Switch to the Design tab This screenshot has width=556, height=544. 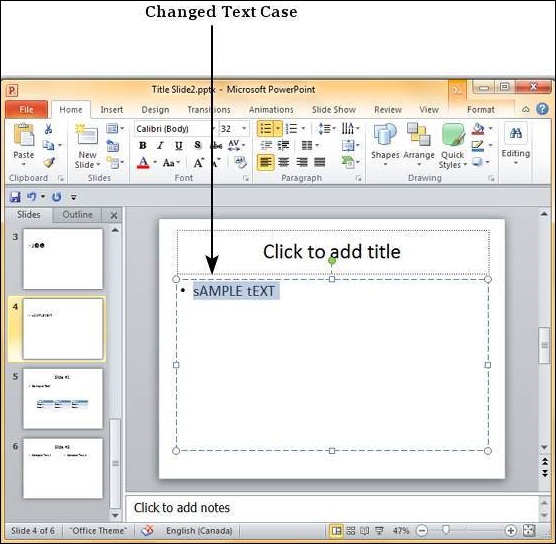pyautogui.click(x=155, y=110)
